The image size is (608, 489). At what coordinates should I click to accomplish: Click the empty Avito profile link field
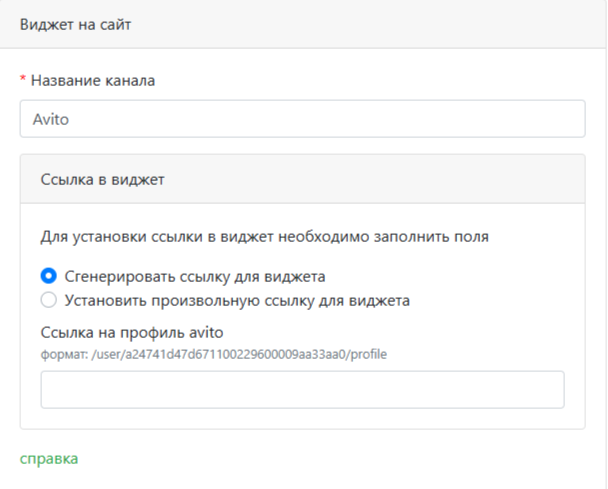coord(302,390)
